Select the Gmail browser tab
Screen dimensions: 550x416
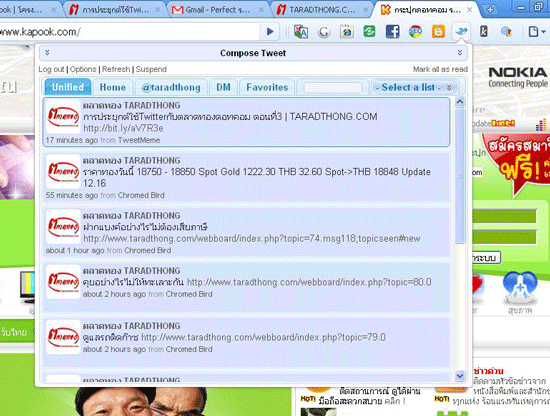(217, 10)
